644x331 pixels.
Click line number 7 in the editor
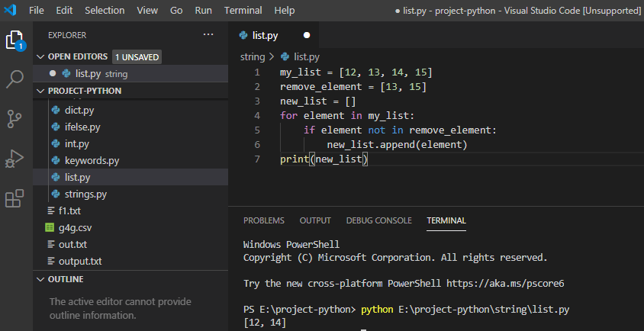point(257,159)
